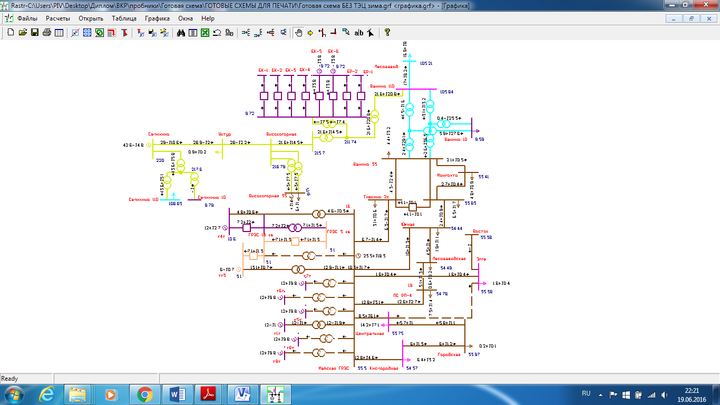
Task: Open the Файлы menu
Action: 28,18
